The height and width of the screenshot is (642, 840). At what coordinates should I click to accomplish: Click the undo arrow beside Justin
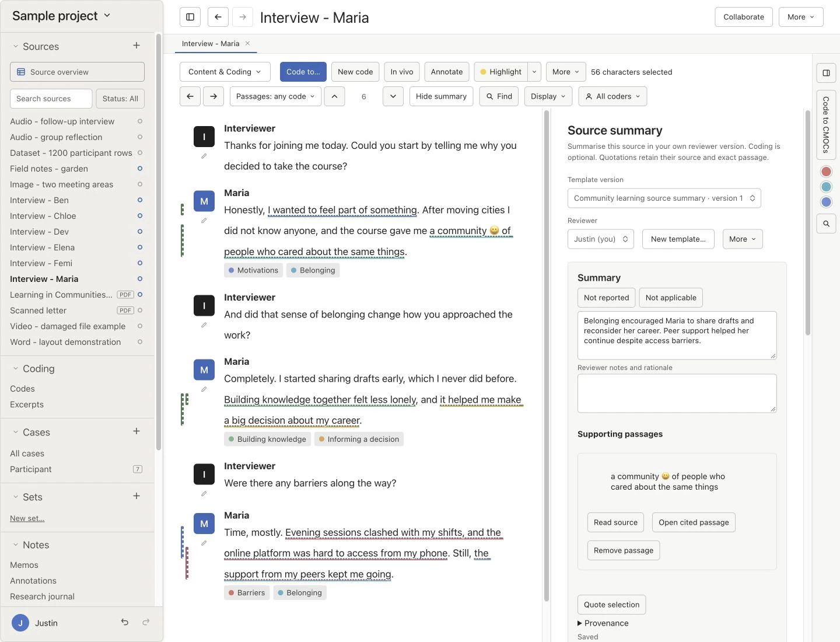click(x=125, y=622)
